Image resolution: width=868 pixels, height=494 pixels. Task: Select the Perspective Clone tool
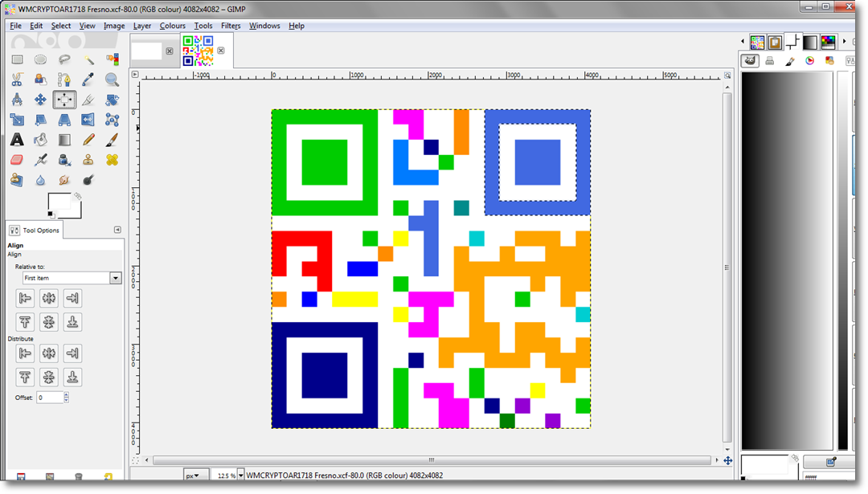pos(17,180)
